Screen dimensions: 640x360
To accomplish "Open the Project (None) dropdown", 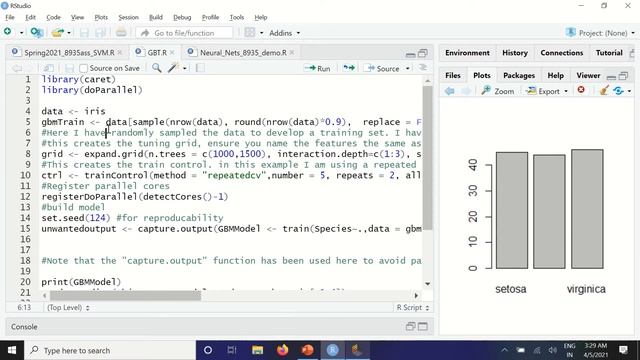I will [x=600, y=33].
